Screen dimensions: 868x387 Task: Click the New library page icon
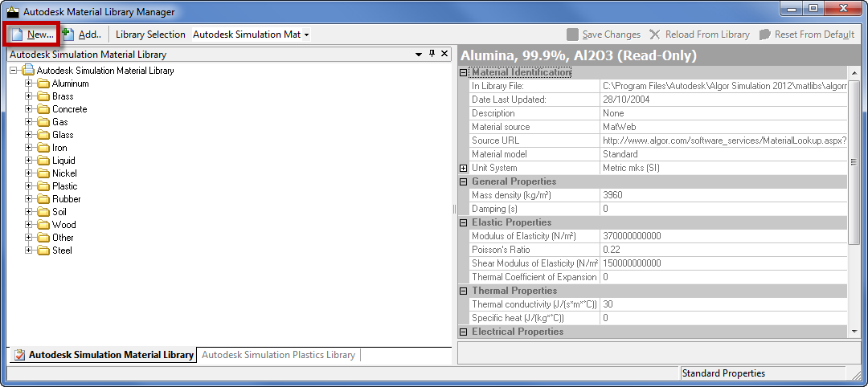[x=17, y=35]
